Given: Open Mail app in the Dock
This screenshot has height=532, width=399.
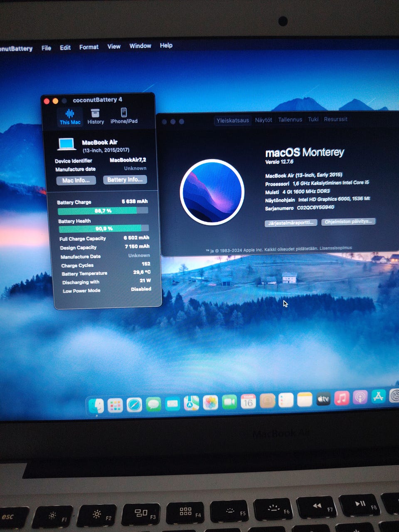Looking at the screenshot, I should pos(172,404).
